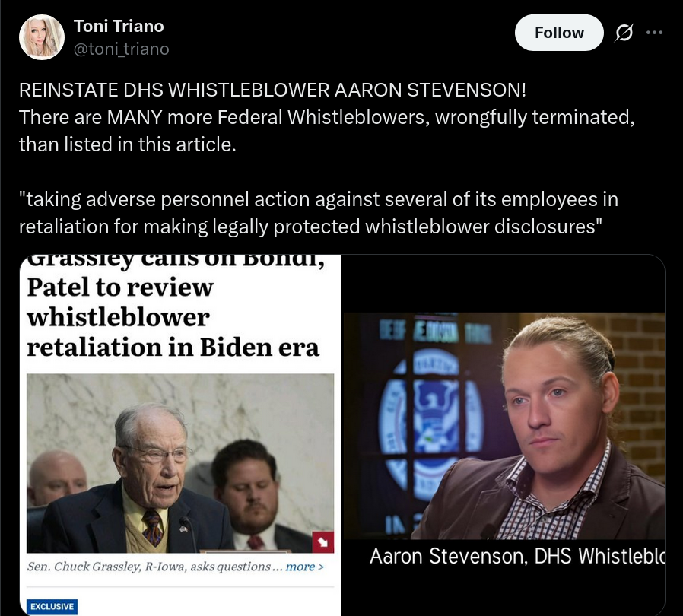
Task: Click the 'REINSTATE DHS WHISTLEBLOWER AARON STEVENSON!' text
Action: click(x=272, y=90)
